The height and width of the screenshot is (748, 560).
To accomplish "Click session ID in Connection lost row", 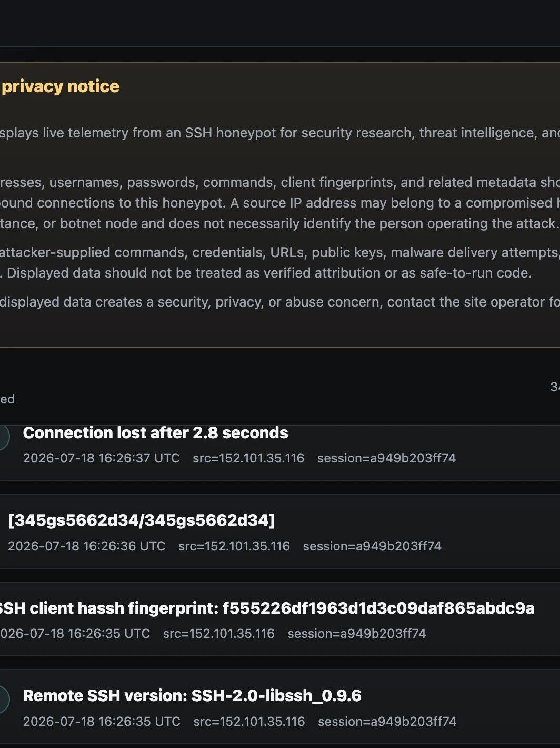I will click(x=386, y=458).
